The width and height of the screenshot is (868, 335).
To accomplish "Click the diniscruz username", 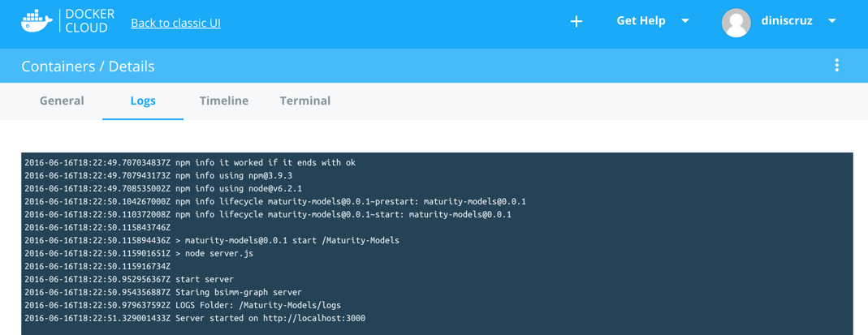I will pos(787,21).
